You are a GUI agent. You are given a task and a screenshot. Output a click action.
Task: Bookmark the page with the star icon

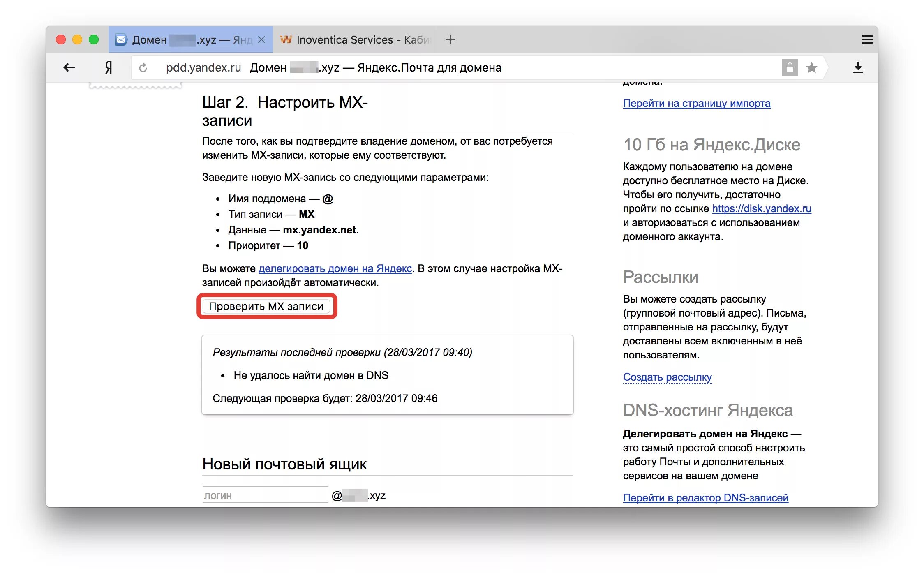click(x=811, y=67)
